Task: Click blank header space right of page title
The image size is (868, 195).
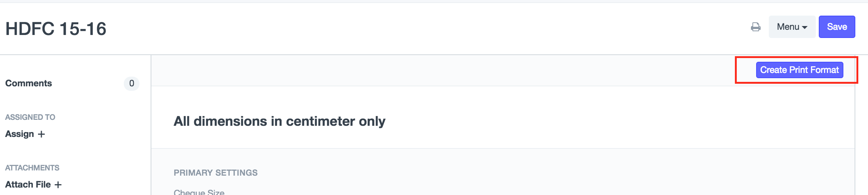Action: 410,29
